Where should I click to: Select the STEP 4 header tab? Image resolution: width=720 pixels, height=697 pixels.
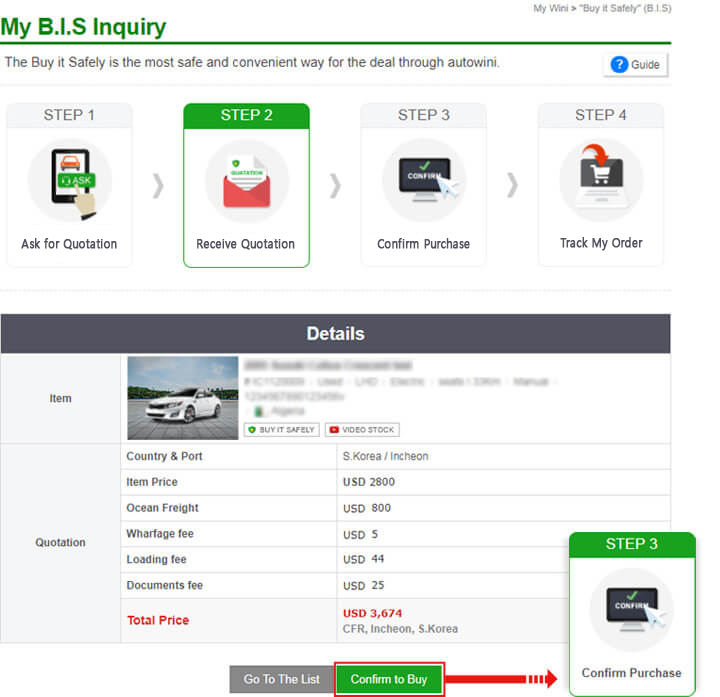pos(601,115)
